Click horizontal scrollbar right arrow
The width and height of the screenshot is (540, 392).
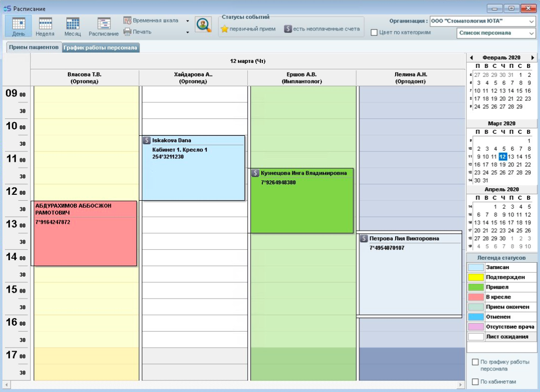coord(461,385)
